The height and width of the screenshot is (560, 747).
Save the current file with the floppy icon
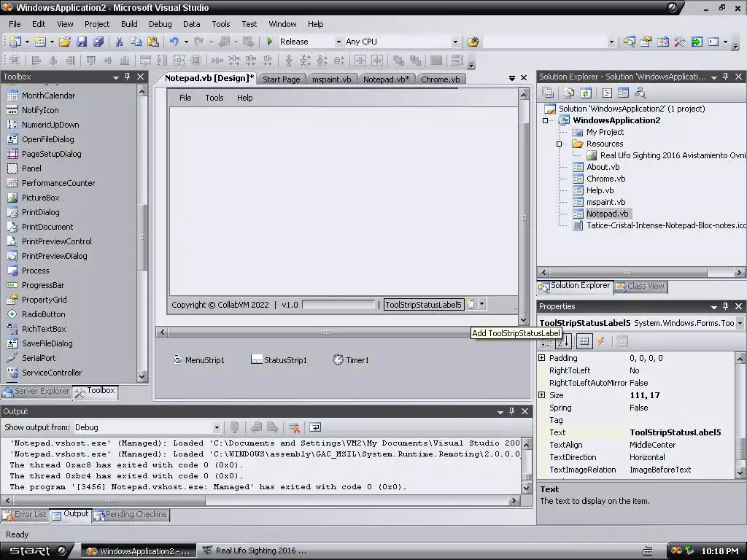coord(82,42)
